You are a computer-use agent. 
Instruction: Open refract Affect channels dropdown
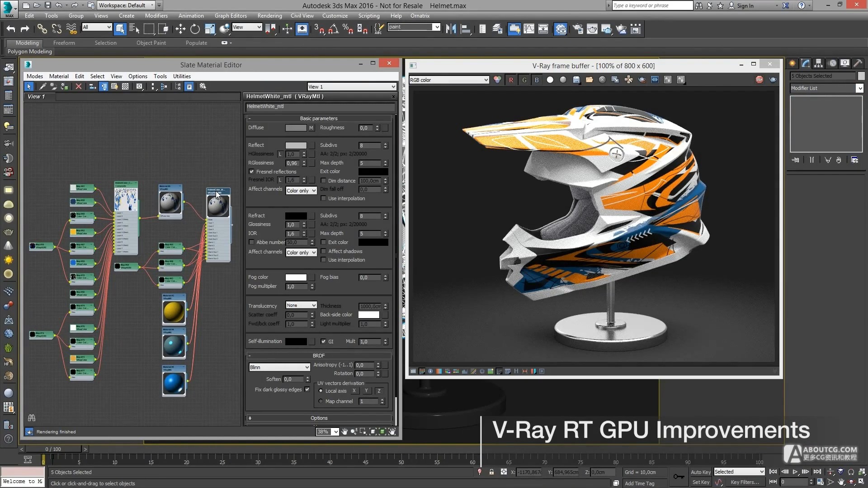click(301, 253)
